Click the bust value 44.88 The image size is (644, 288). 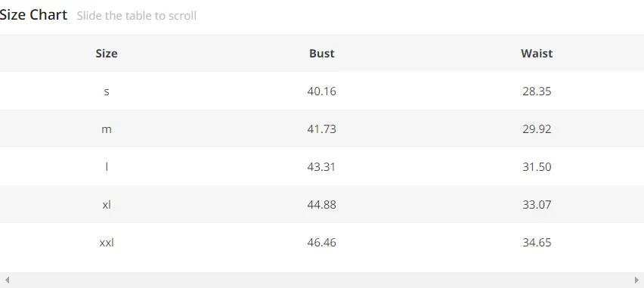pyautogui.click(x=321, y=205)
